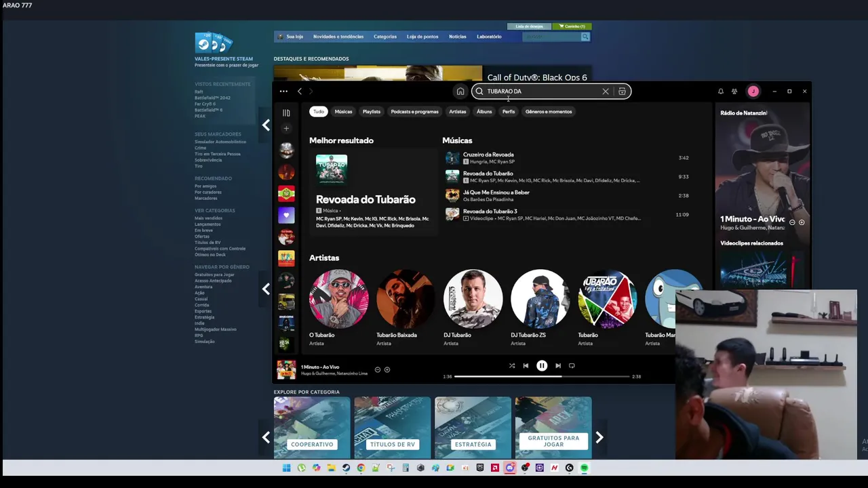Select Gêneros e momentos filter chip

point(549,111)
